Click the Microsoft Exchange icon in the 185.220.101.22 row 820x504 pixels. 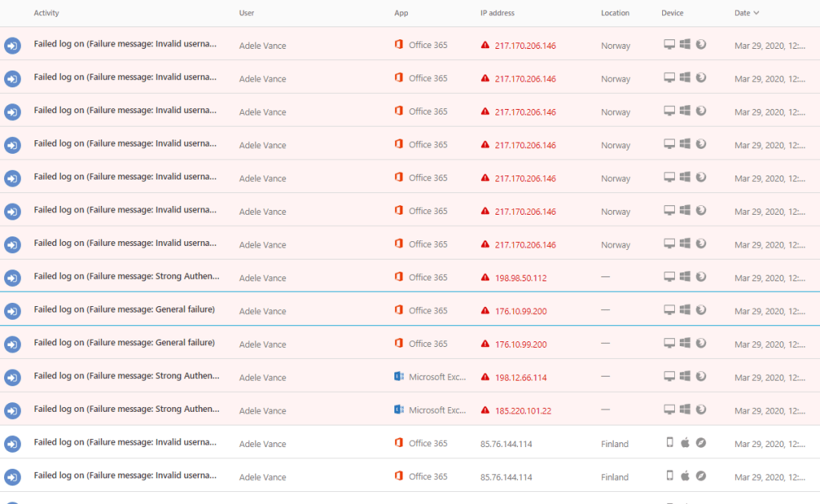398,409
